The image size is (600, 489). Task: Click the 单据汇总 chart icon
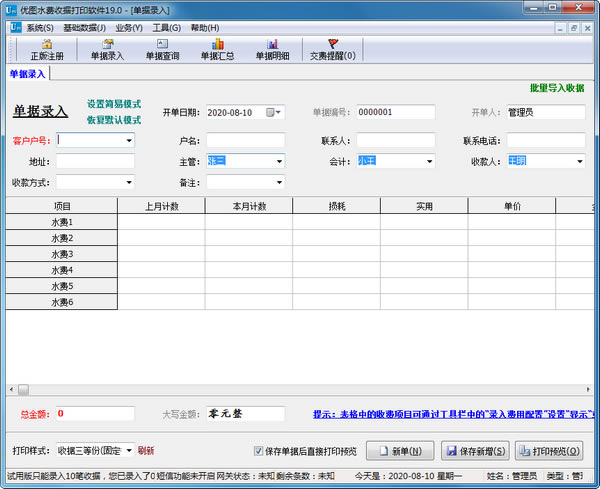[x=217, y=50]
